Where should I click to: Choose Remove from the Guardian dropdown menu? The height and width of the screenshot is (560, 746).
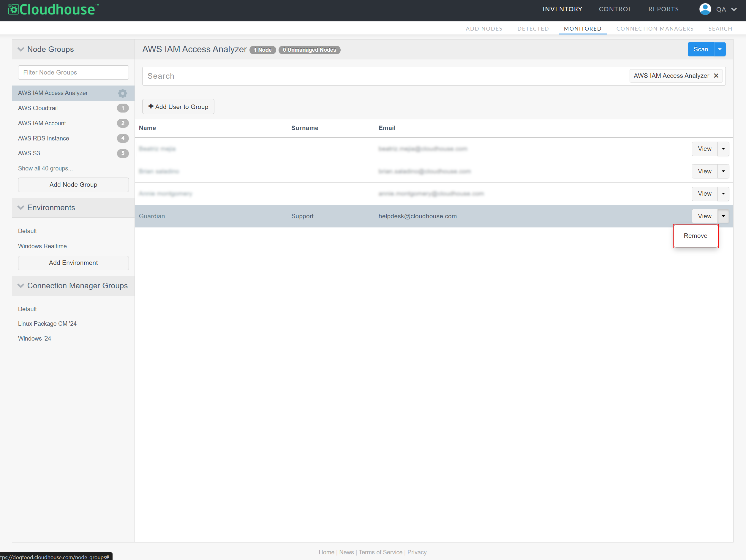click(x=696, y=236)
